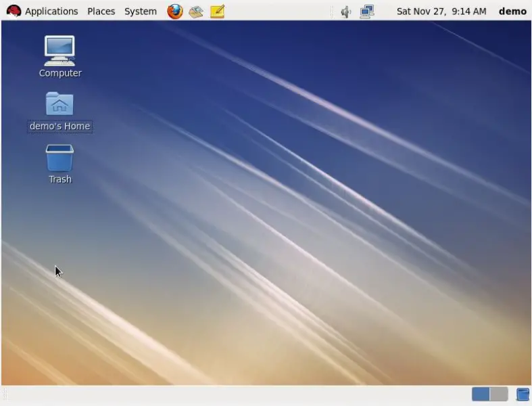The image size is (532, 406).
Task: Launch the Firefox web browser
Action: pyautogui.click(x=175, y=12)
